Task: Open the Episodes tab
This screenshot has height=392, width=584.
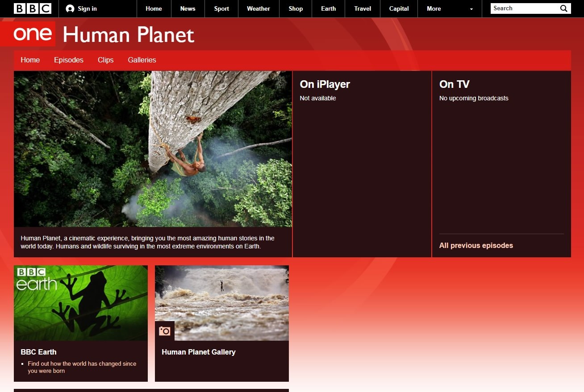Action: coord(69,60)
